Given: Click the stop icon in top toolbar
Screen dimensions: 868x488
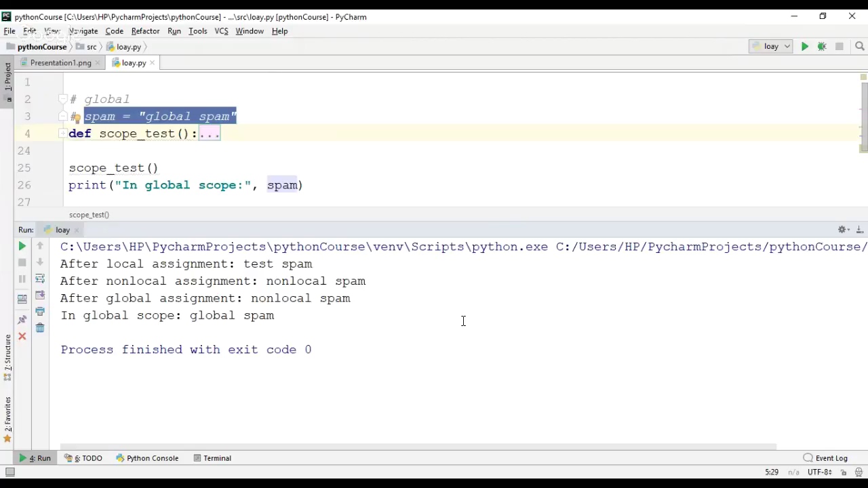Looking at the screenshot, I should 840,47.
